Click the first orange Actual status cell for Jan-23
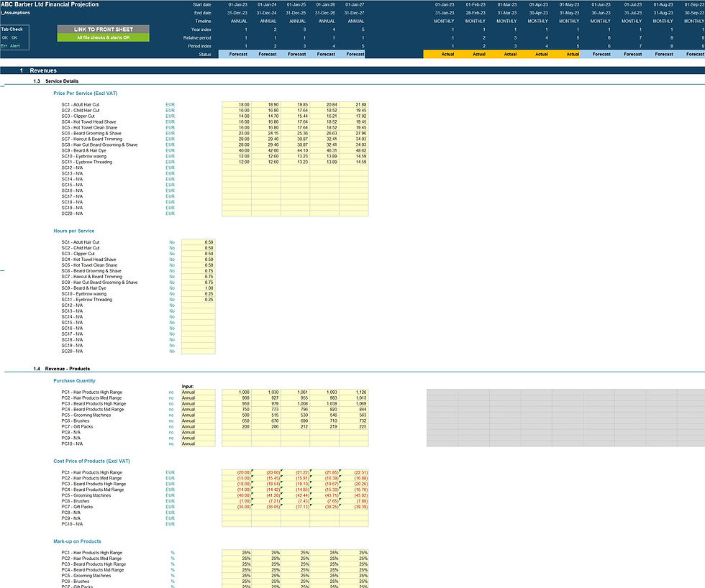This screenshot has height=588, width=705. pyautogui.click(x=440, y=55)
